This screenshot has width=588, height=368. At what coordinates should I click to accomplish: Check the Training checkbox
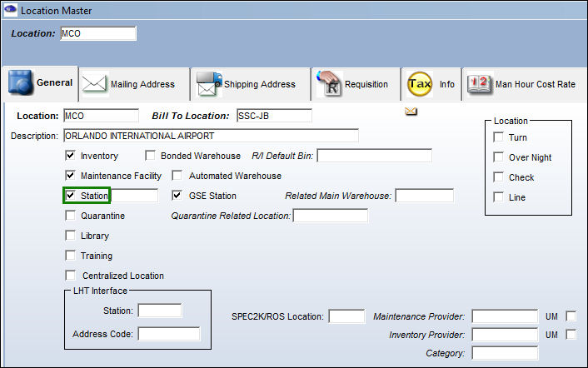pyautogui.click(x=70, y=256)
